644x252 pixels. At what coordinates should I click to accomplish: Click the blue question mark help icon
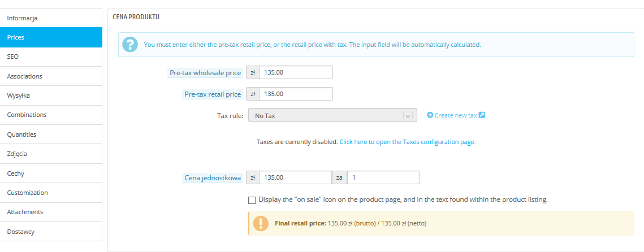(131, 45)
